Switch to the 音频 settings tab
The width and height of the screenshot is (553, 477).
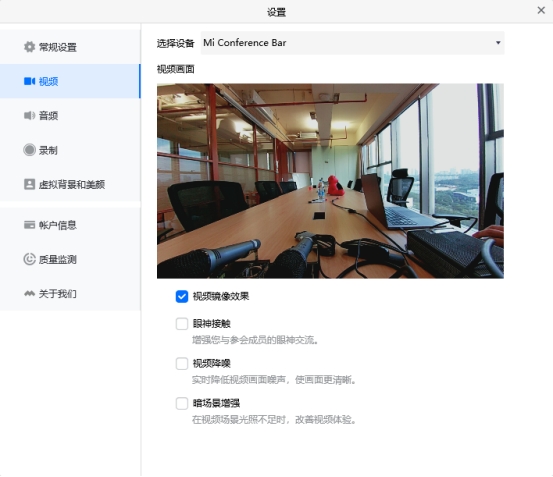coord(70,116)
